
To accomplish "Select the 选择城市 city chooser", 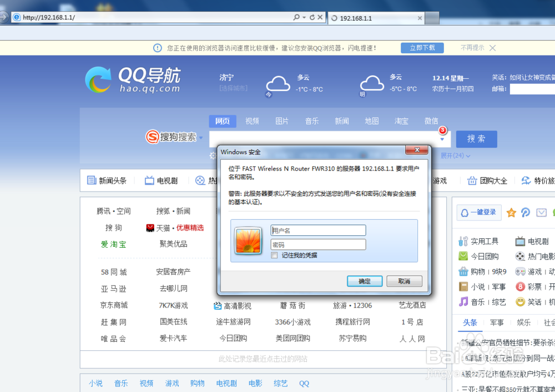I will [233, 88].
